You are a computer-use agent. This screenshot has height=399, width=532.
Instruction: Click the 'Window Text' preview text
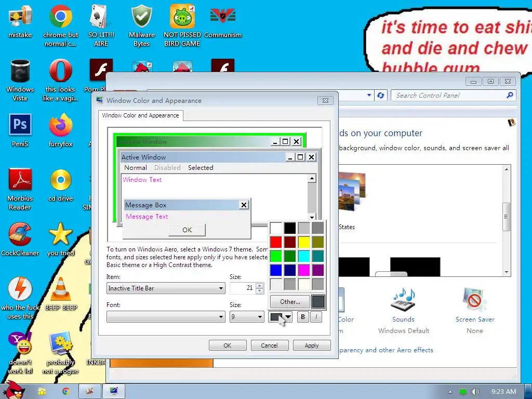pyautogui.click(x=142, y=179)
